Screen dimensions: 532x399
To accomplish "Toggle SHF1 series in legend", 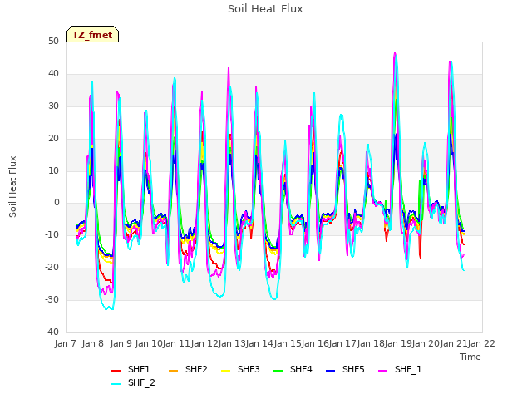I will point(131,369).
